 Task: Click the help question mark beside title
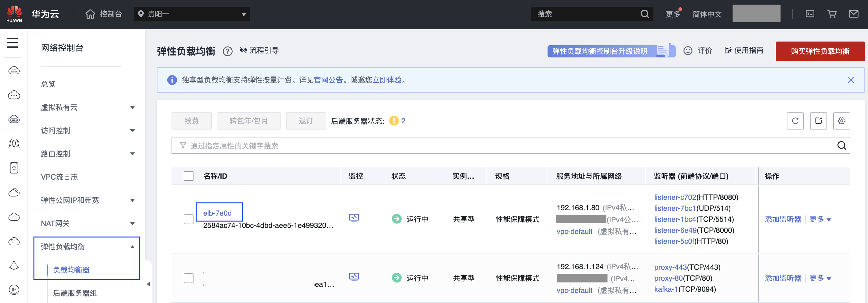(228, 51)
